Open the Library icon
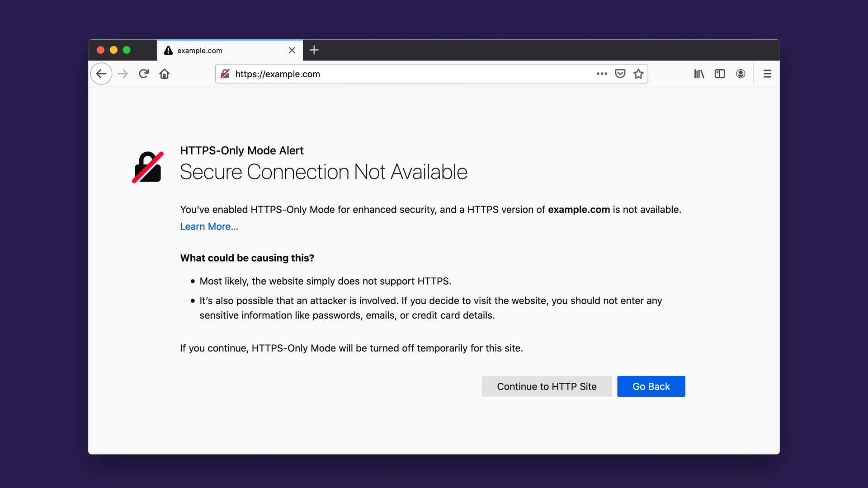The image size is (868, 488). (699, 74)
